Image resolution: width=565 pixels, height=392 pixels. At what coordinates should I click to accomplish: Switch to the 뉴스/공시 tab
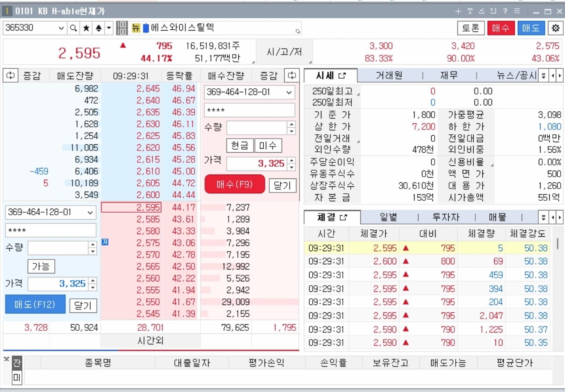tap(516, 76)
